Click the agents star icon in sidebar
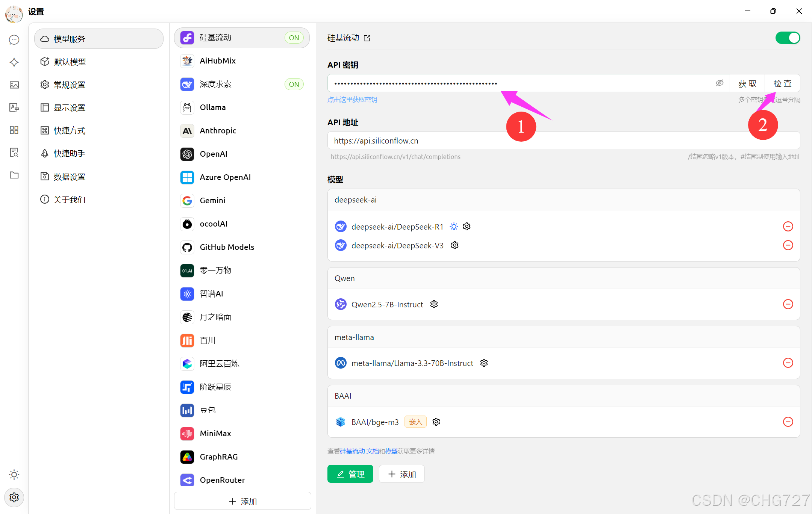The height and width of the screenshot is (514, 812). (14, 62)
